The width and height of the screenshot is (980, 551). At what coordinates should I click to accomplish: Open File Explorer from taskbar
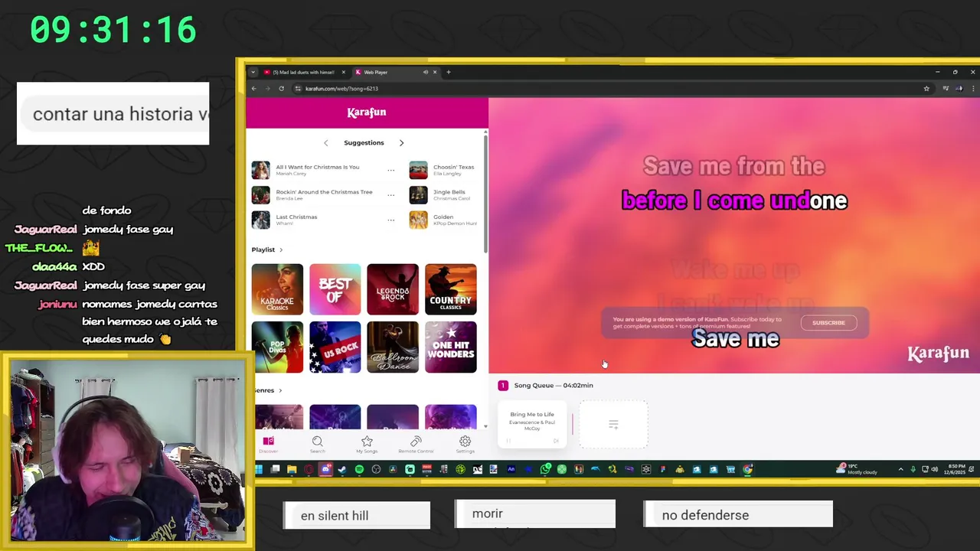pyautogui.click(x=292, y=469)
